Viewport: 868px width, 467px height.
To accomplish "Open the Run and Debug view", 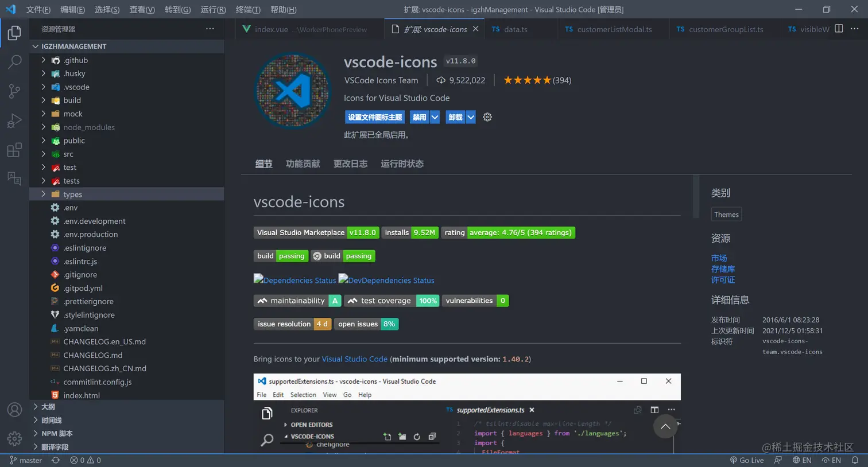I will (x=14, y=120).
